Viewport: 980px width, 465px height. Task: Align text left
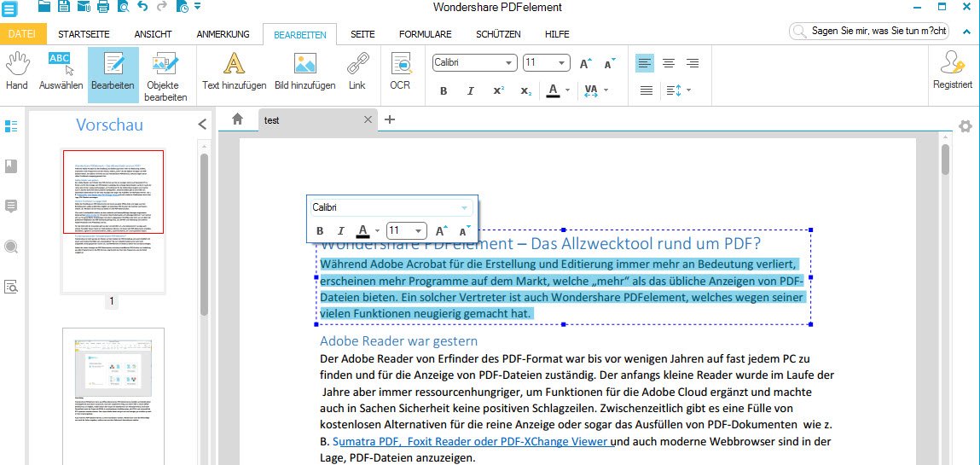pyautogui.click(x=645, y=63)
